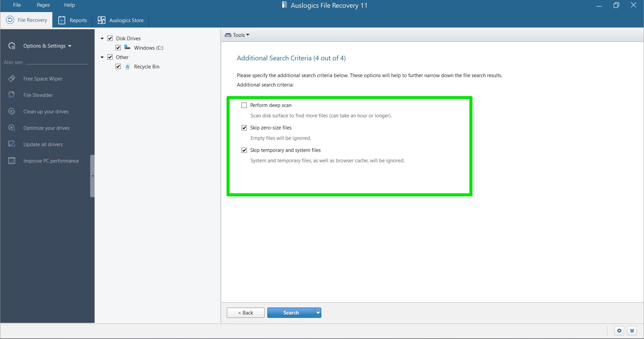This screenshot has height=339, width=644.
Task: Open the Tools dropdown menu
Action: pyautogui.click(x=241, y=35)
